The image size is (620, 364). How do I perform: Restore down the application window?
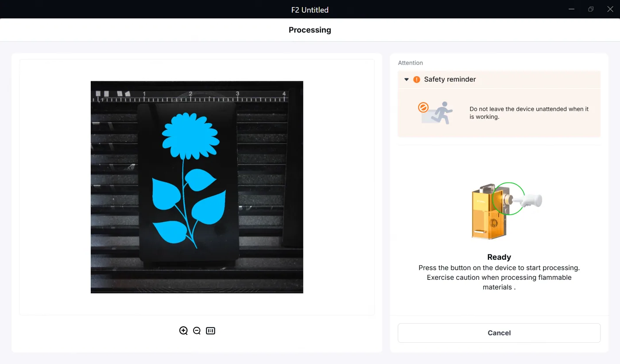point(591,9)
